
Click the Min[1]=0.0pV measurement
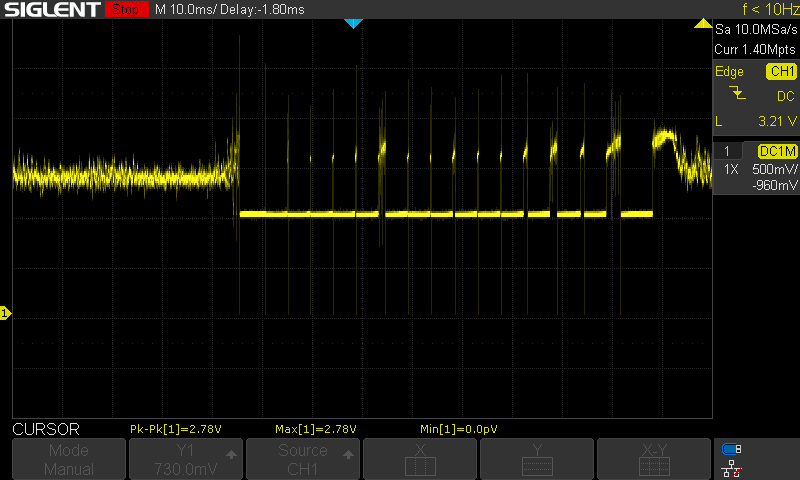click(x=459, y=429)
